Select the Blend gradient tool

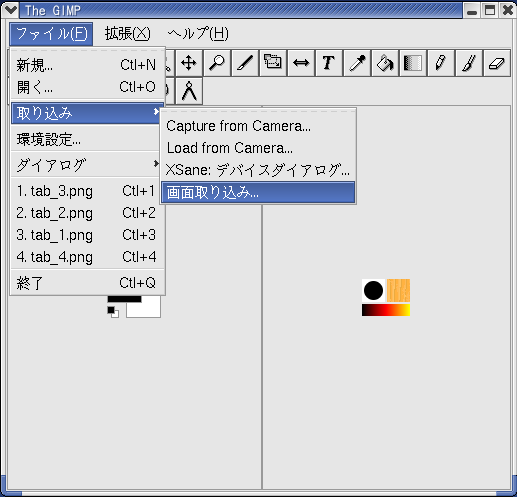(x=413, y=63)
